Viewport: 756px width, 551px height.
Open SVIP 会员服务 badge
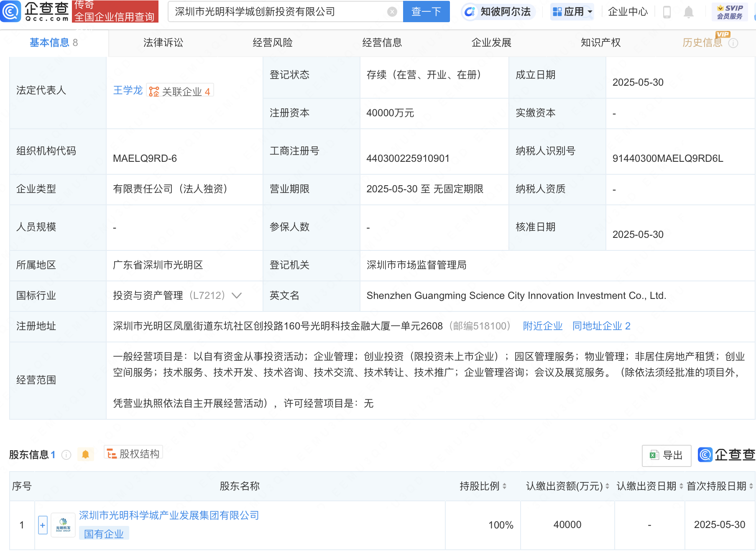(730, 12)
